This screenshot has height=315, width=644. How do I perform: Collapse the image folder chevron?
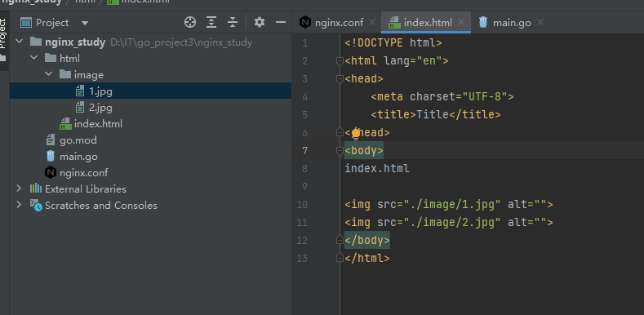(x=48, y=75)
